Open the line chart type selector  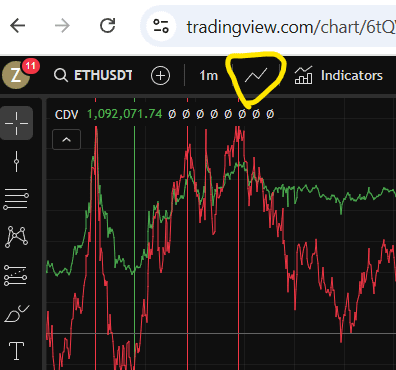(256, 75)
